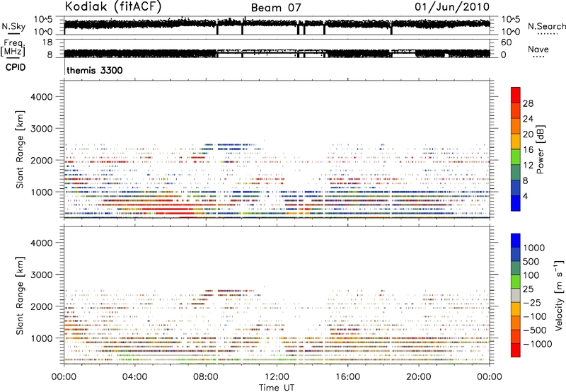566x392 pixels.
Task: Click the '3000' tick on the velocity panel range axis
Action: click(42, 275)
